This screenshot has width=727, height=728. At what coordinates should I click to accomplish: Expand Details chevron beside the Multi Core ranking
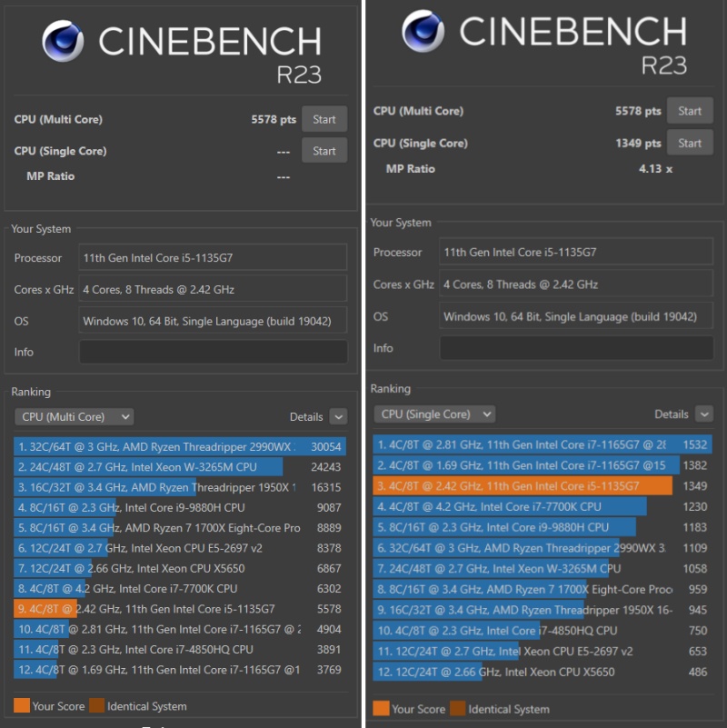pos(338,417)
